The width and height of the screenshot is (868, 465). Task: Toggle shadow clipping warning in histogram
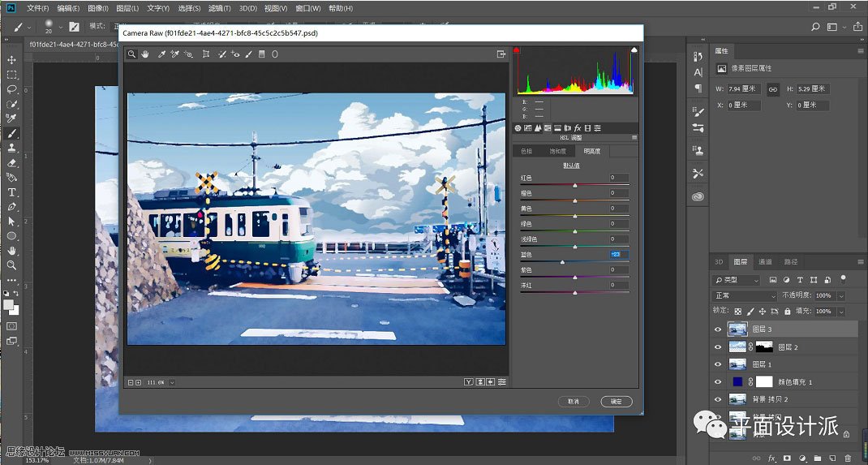(x=517, y=50)
